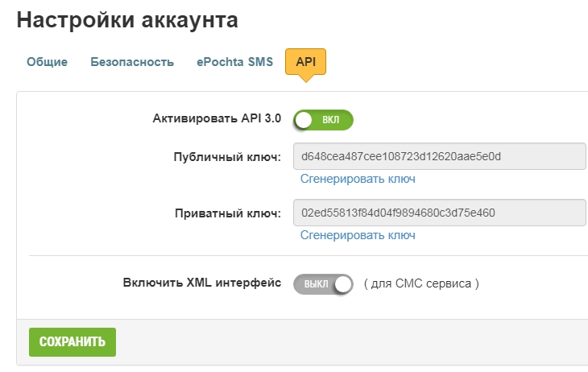
Task: Click the pointer arrow beneath API tab
Action: pos(305,80)
